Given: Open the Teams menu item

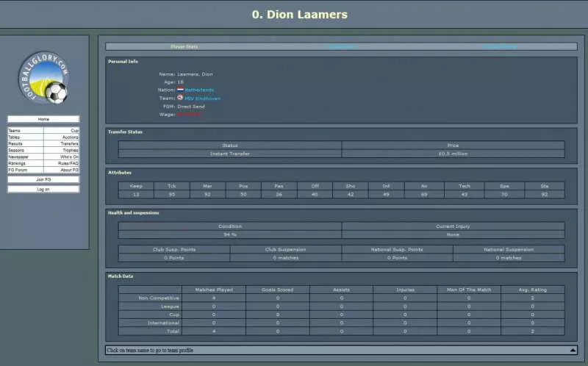Looking at the screenshot, I should (x=15, y=130).
